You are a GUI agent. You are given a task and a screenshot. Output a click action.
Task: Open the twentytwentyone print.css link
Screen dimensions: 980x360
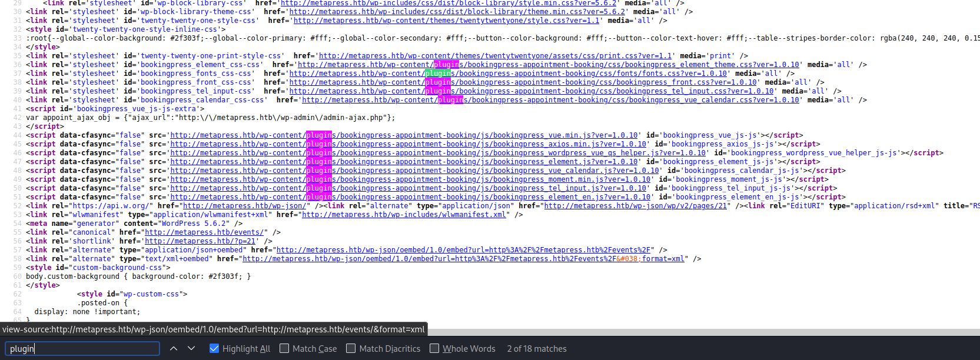coord(495,56)
